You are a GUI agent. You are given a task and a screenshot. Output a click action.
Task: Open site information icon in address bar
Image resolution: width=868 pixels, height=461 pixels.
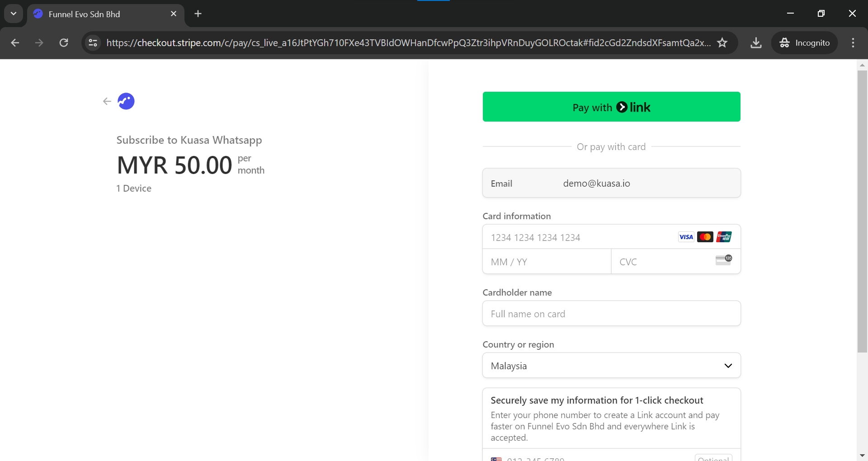tap(93, 43)
